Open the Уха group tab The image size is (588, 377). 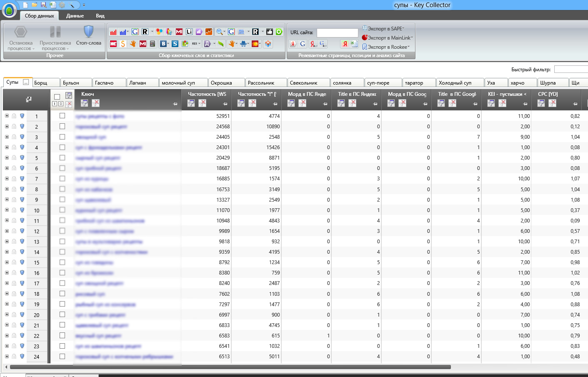[x=496, y=82]
